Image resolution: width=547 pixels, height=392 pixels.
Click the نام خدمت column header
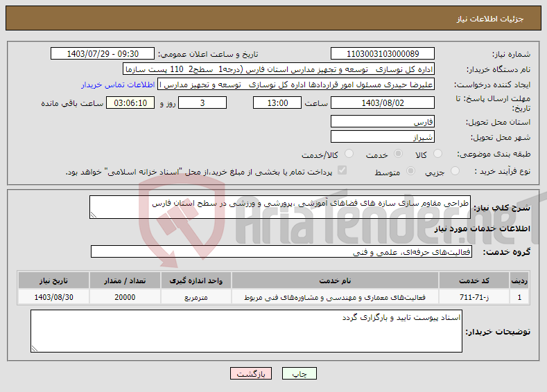[335, 280]
